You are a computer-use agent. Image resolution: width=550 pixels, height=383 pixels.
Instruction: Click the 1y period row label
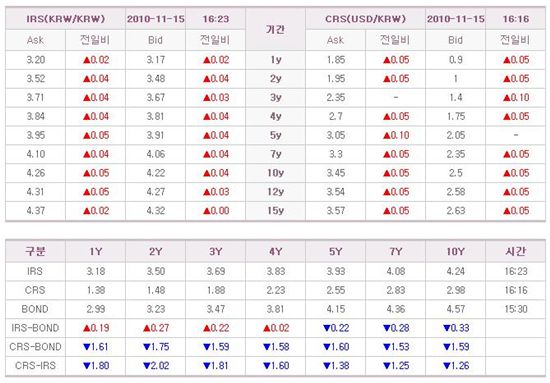pyautogui.click(x=276, y=60)
